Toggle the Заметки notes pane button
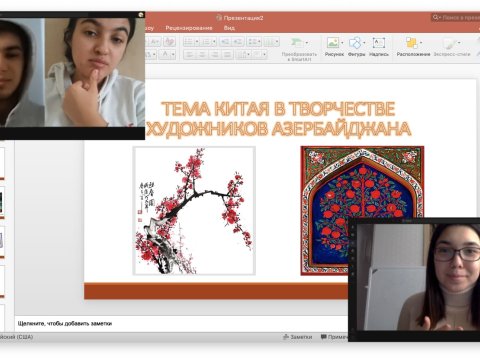Image resolution: width=480 pixels, height=360 pixels. [x=297, y=337]
